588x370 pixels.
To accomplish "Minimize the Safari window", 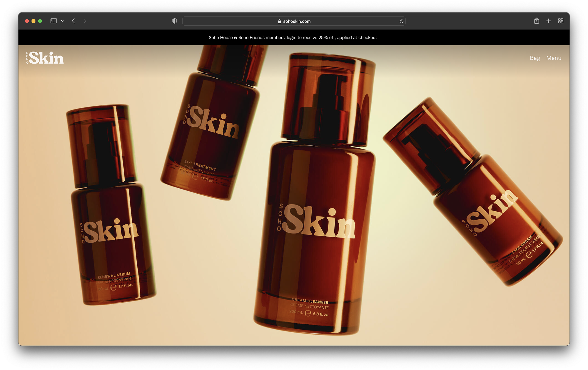I will (x=34, y=21).
